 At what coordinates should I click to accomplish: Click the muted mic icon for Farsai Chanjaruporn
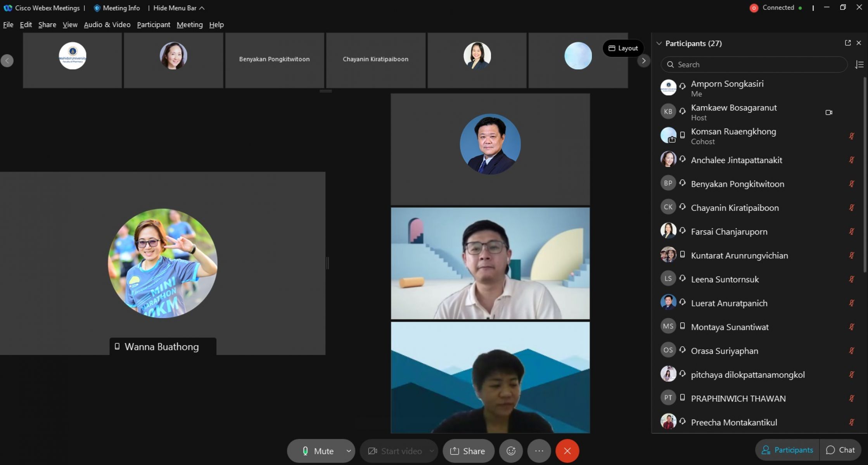851,231
